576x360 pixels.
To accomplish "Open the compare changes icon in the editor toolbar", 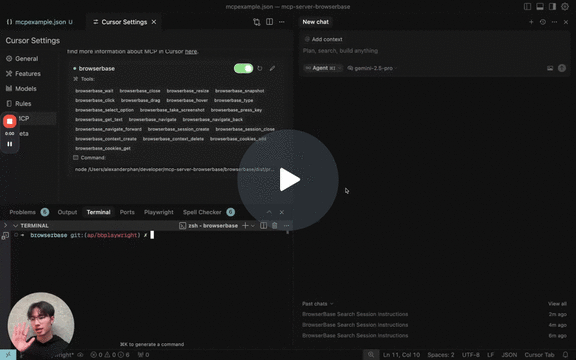I will click(x=256, y=22).
